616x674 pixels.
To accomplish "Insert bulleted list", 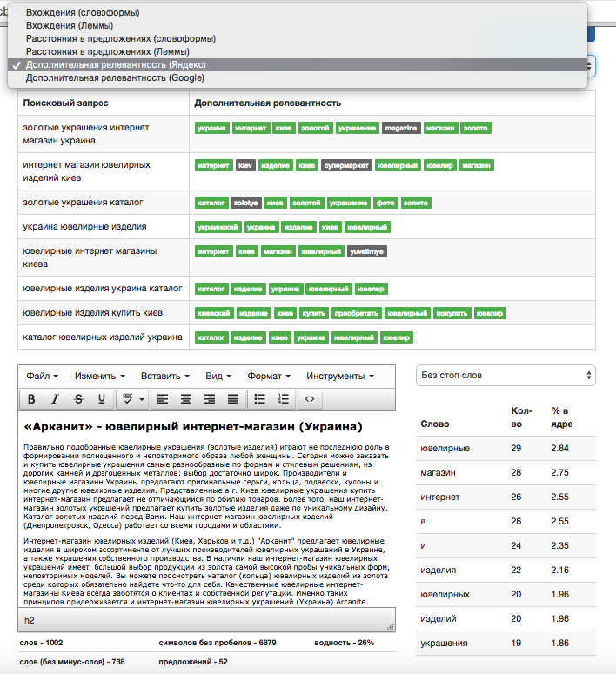I will pyautogui.click(x=260, y=399).
